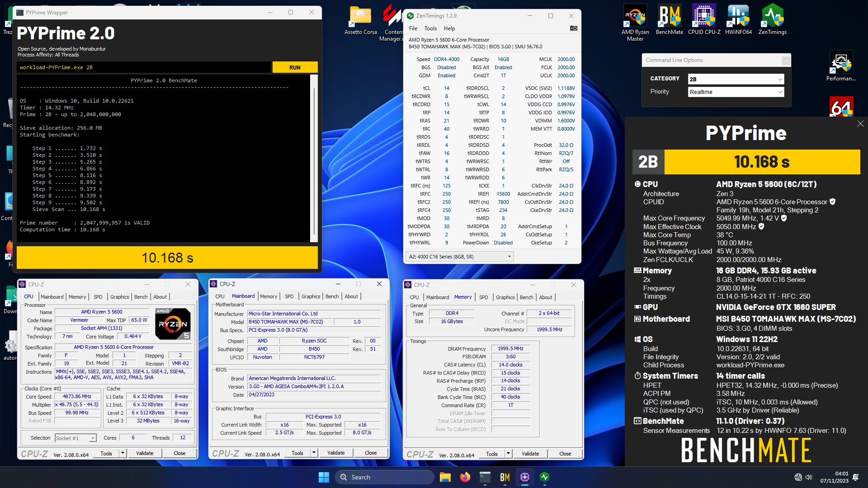
Task: Click Validate in right CPU-Z window
Action: 530,454
